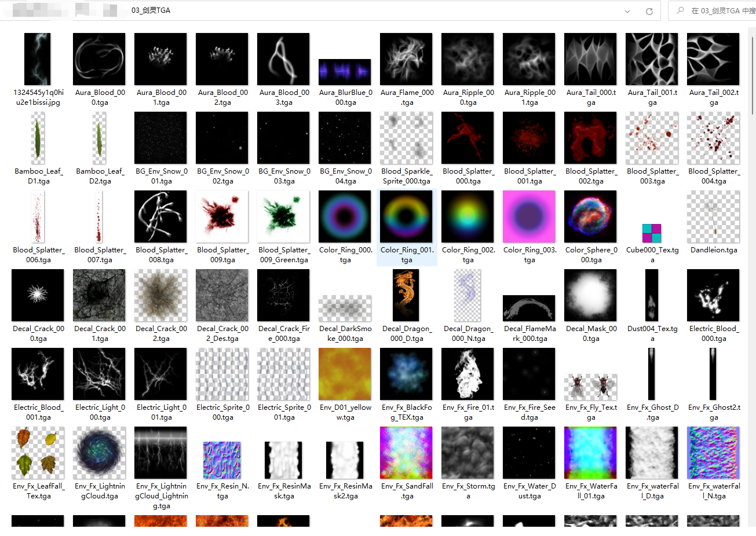Select the Aura_Tail_002.tga thumbnail
Viewport: 756px width, 536px height.
coord(713,59)
